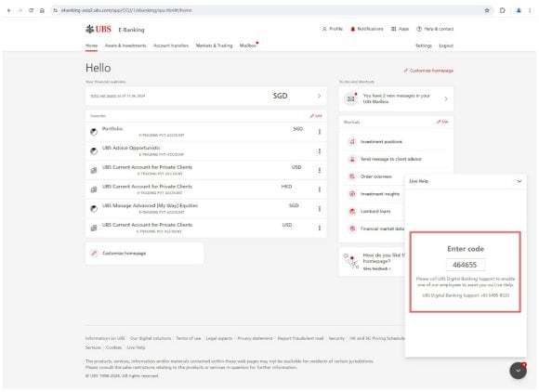Click the browser forward arrow
The width and height of the screenshot is (539, 392).
pyautogui.click(x=20, y=10)
